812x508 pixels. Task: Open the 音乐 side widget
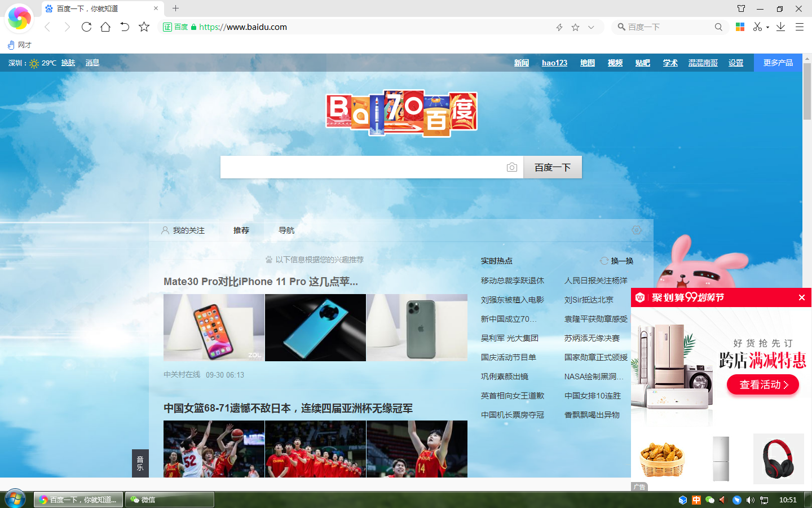(x=140, y=463)
